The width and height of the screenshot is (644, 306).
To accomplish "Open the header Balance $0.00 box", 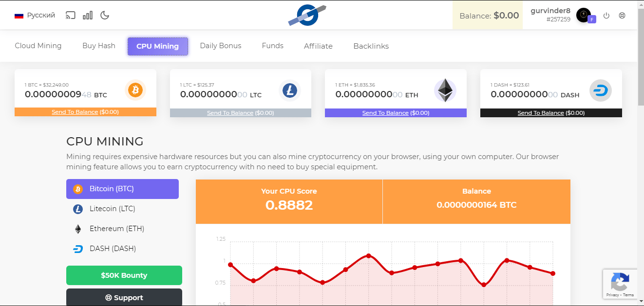I will [488, 15].
